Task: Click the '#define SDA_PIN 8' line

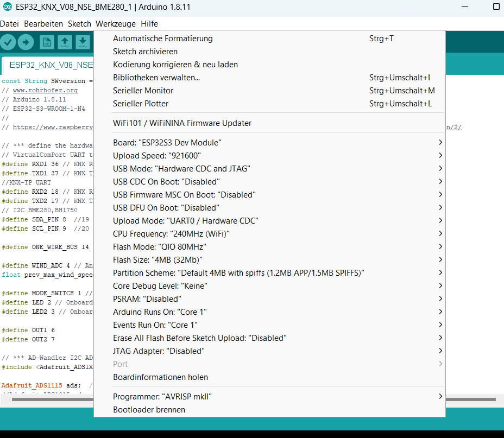Action: click(45, 219)
